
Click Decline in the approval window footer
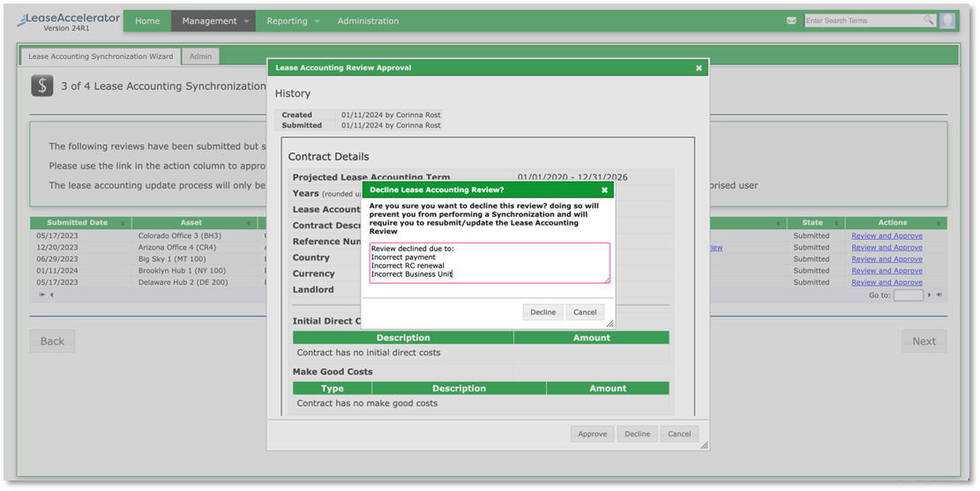tap(638, 435)
